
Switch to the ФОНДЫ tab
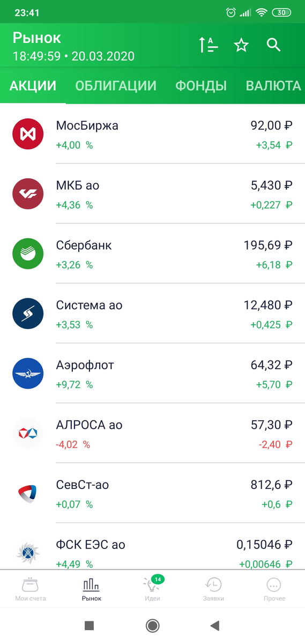coord(201,86)
